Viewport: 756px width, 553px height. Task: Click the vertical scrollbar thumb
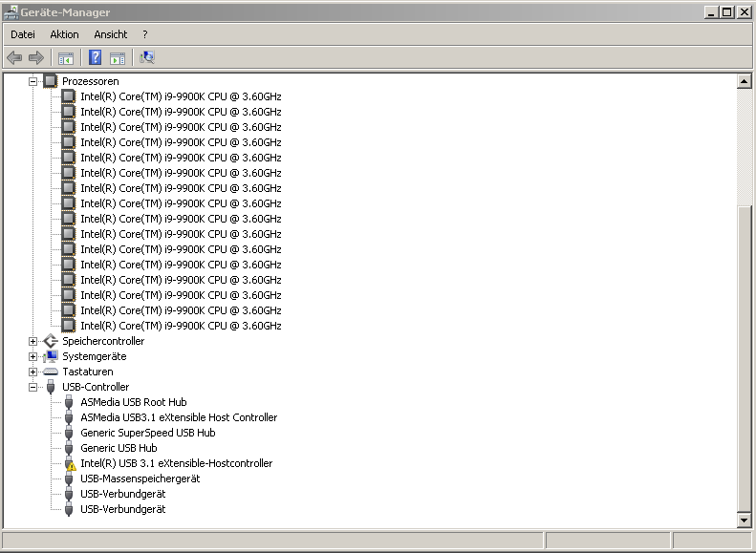[x=744, y=359]
